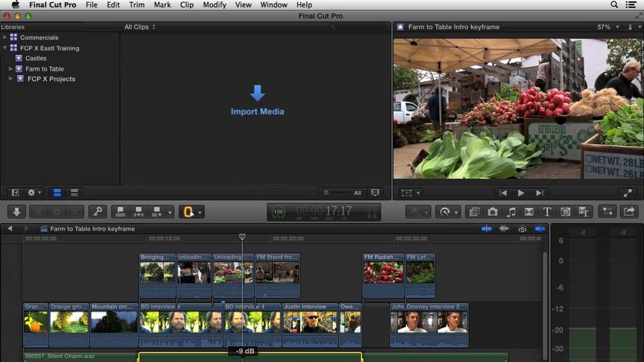Play the viewer video
The image size is (644, 362).
[521, 193]
